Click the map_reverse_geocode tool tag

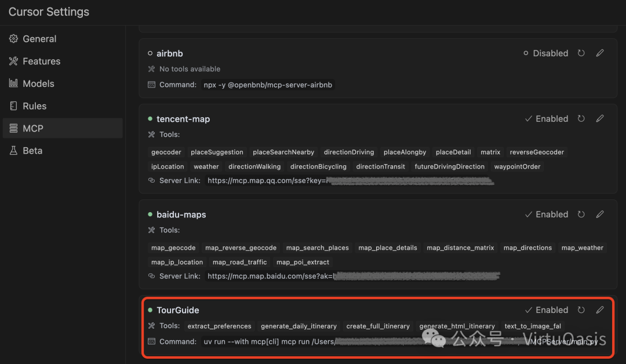coord(241,248)
